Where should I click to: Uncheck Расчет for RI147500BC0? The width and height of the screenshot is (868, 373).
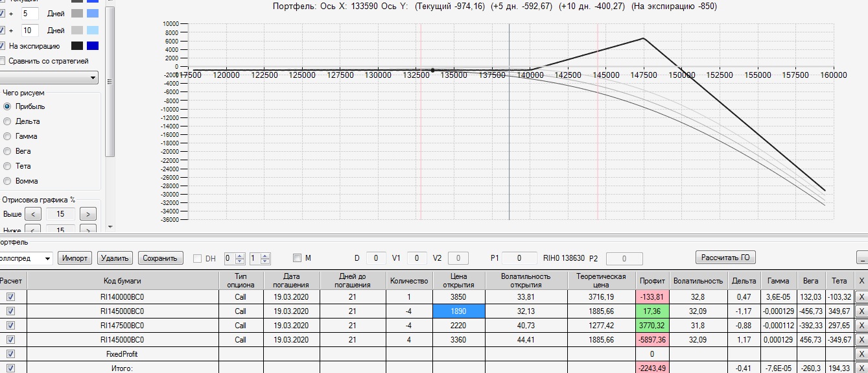10,326
